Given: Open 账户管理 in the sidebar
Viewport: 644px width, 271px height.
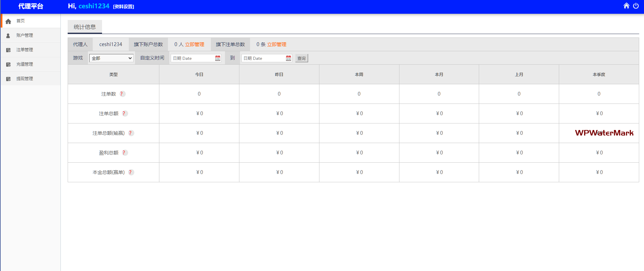Looking at the screenshot, I should coord(25,35).
